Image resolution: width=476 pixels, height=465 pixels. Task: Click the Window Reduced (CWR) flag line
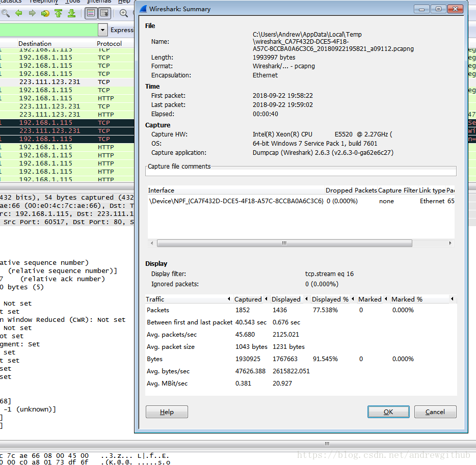(x=63, y=320)
